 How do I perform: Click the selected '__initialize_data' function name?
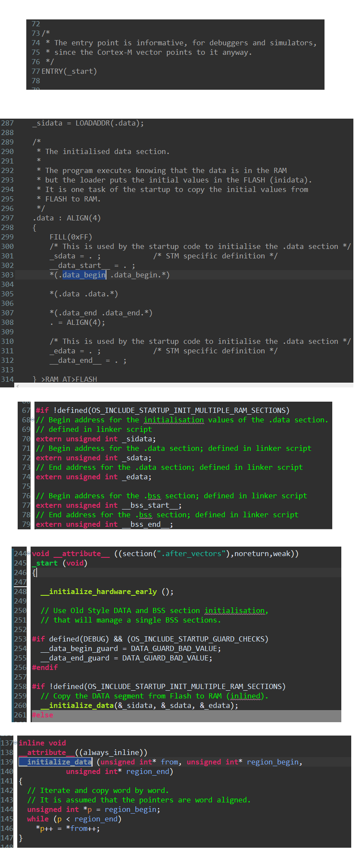point(55,762)
